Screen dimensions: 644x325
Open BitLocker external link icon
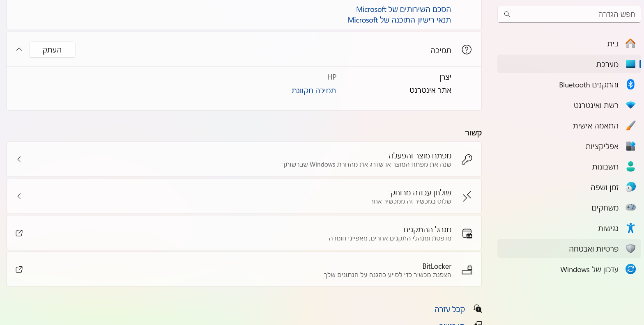(19, 270)
